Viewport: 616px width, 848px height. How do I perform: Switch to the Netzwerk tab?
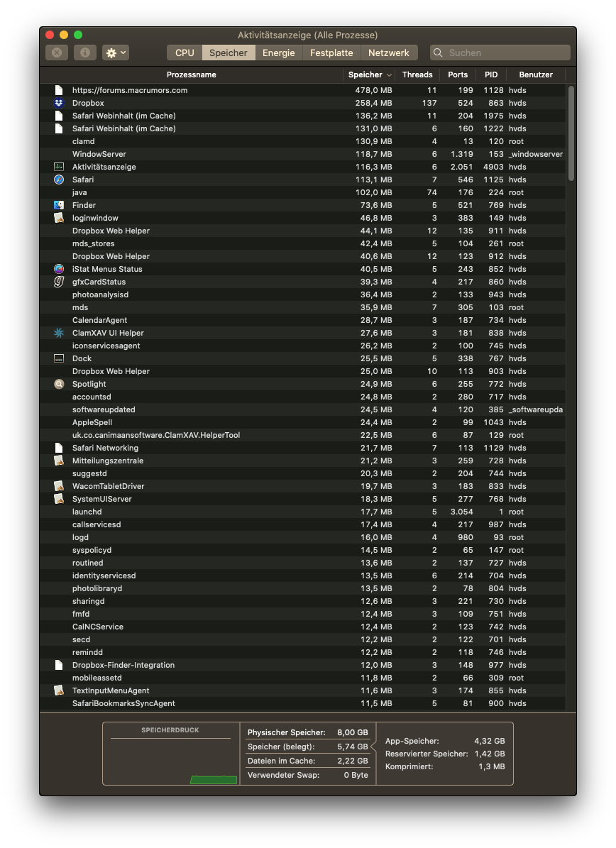[x=388, y=53]
